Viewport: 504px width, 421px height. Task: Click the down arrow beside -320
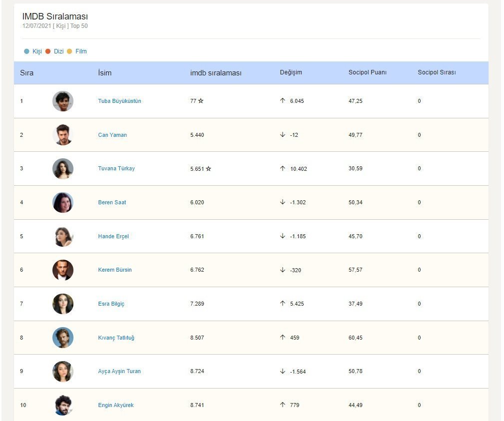(x=283, y=270)
